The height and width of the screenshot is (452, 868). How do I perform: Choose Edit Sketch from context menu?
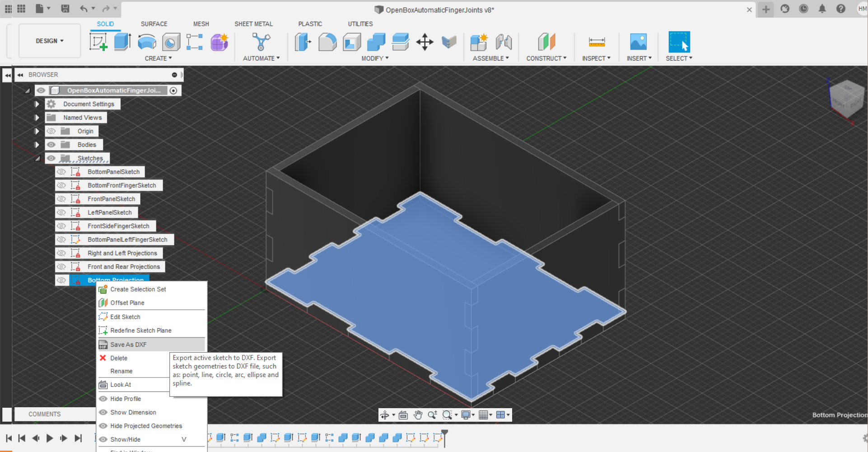(x=151, y=317)
